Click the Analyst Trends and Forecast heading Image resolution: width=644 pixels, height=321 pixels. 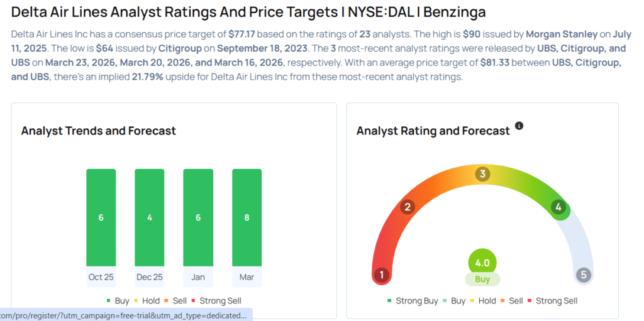99,131
